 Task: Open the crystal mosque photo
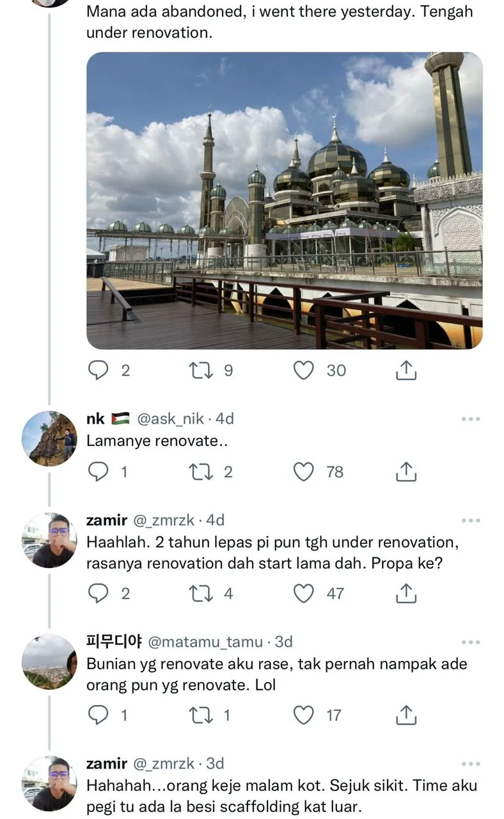[284, 200]
